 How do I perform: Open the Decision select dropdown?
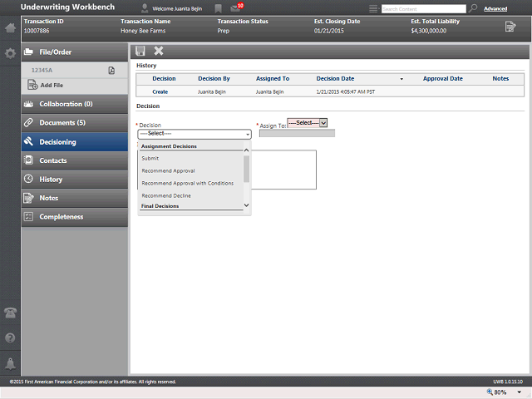point(195,134)
